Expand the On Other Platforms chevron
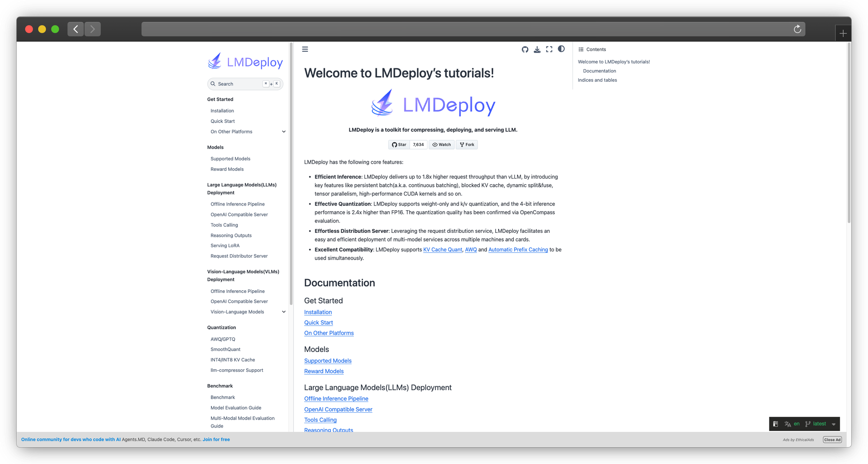 (x=284, y=132)
